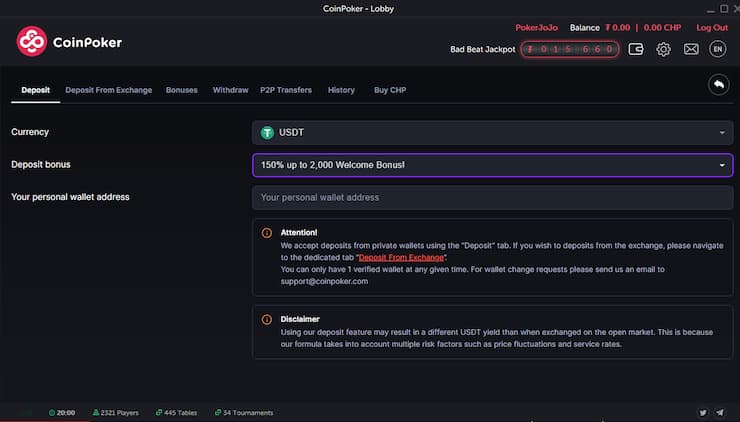Open the Bonuses tab
The height and width of the screenshot is (422, 740).
(x=182, y=90)
